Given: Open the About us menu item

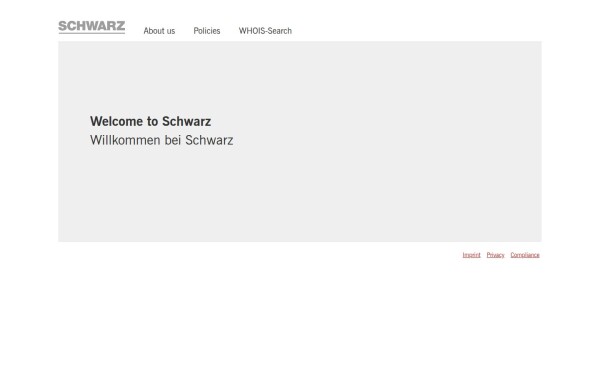Looking at the screenshot, I should point(159,31).
